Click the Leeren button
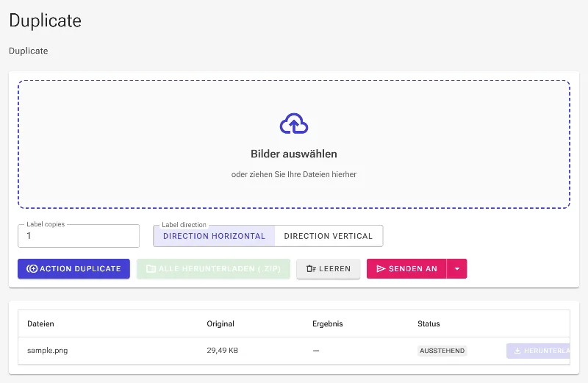This screenshot has height=383, width=588. (328, 268)
